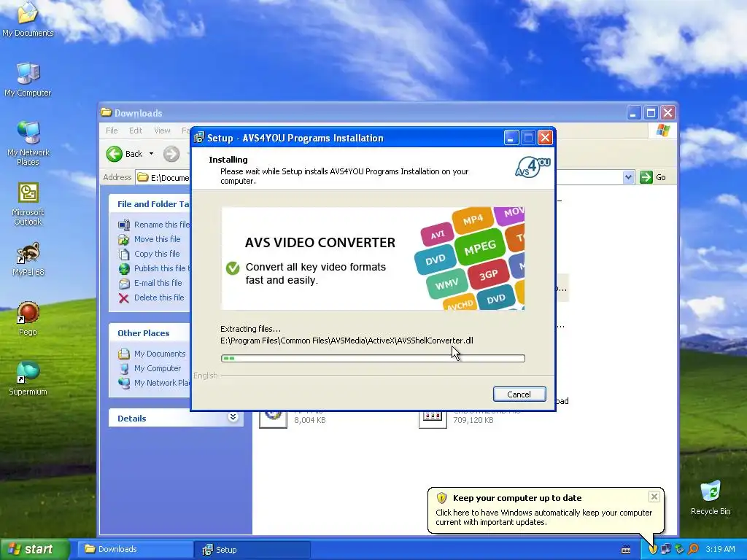The width and height of the screenshot is (747, 560).
Task: Open My Network Places in Other Places
Action: point(162,383)
